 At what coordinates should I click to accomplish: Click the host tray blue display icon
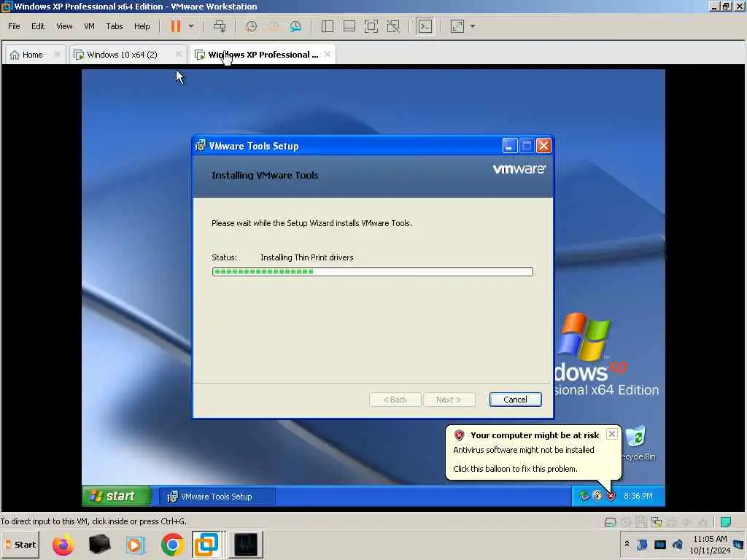[659, 544]
